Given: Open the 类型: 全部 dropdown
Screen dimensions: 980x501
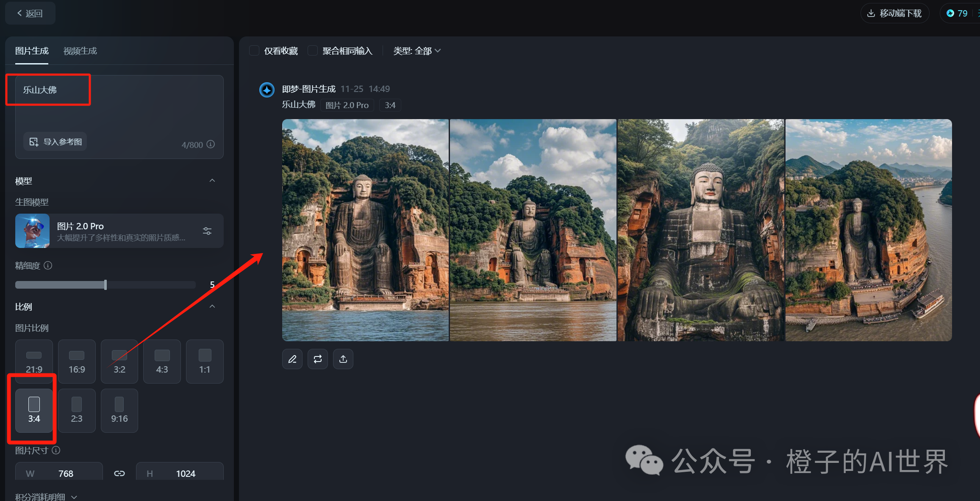Looking at the screenshot, I should click(x=417, y=51).
